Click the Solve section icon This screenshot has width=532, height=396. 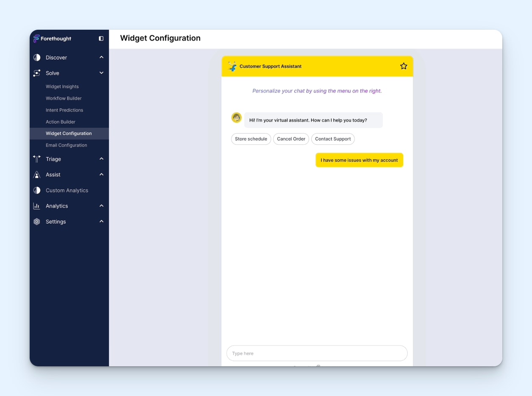pyautogui.click(x=37, y=73)
